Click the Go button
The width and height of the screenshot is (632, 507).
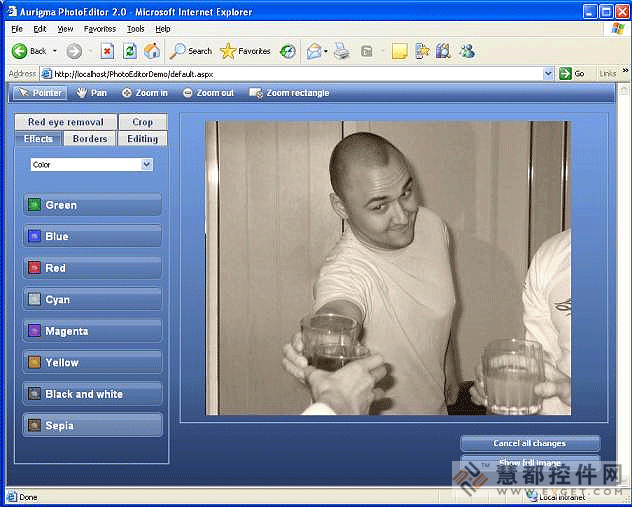click(572, 74)
